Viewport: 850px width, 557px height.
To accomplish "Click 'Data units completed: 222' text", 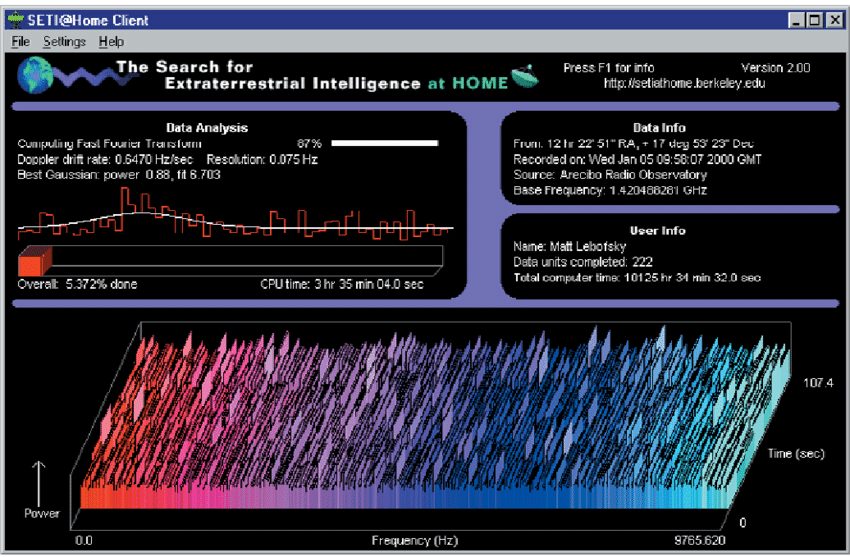I will (583, 262).
